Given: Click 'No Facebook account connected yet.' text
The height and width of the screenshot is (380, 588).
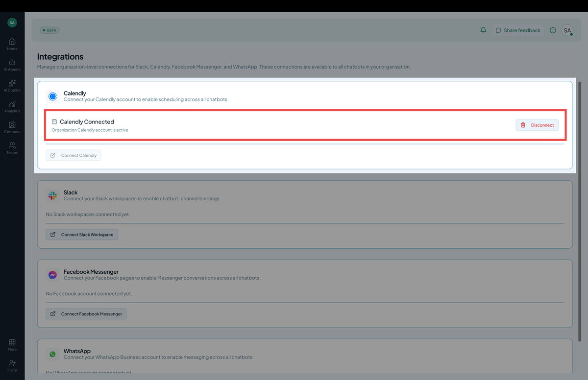Looking at the screenshot, I should pyautogui.click(x=89, y=294).
